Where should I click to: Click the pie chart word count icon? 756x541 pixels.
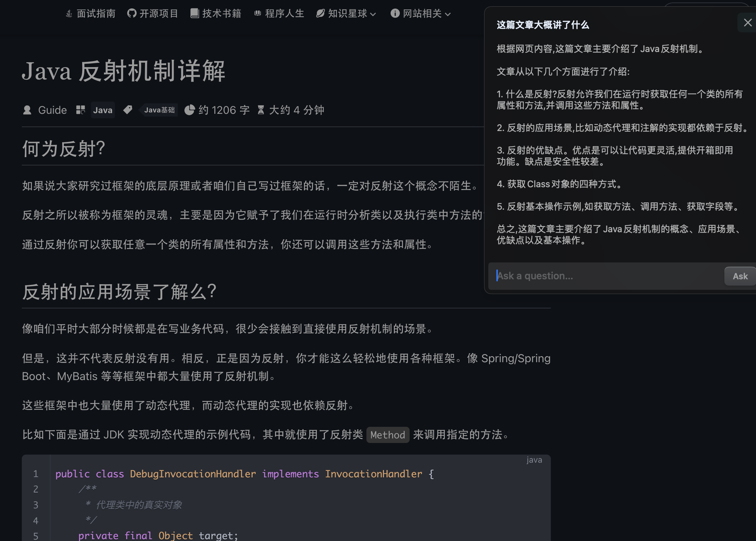(x=189, y=110)
